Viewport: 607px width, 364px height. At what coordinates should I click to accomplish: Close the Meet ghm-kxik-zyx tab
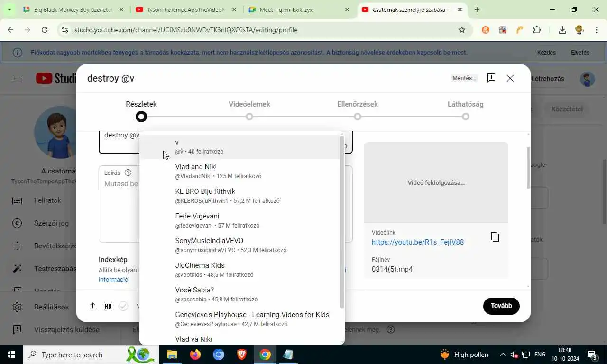pyautogui.click(x=347, y=9)
